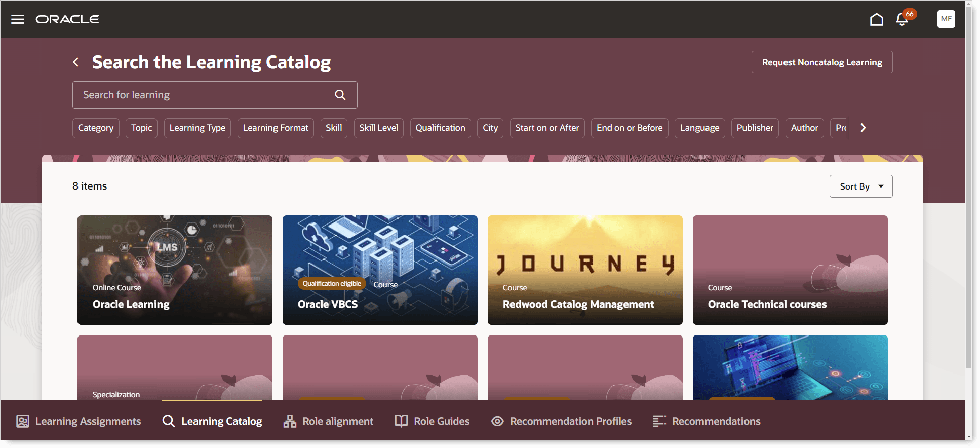Open the Publisher filter
980x448 pixels.
(x=755, y=128)
